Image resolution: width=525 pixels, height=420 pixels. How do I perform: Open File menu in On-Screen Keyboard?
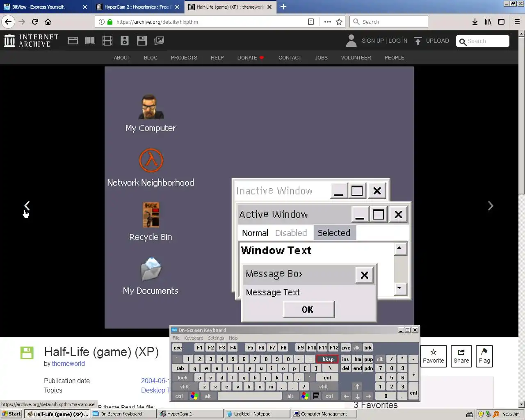(176, 338)
